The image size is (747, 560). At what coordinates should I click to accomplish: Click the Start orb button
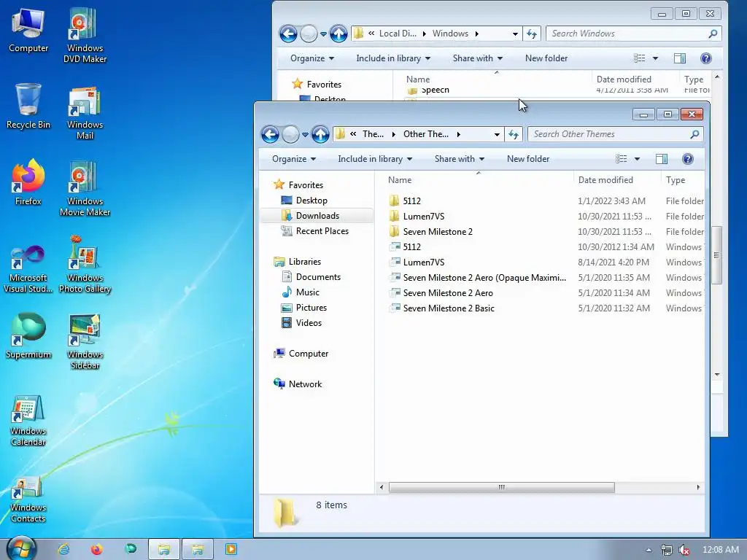tap(21, 548)
